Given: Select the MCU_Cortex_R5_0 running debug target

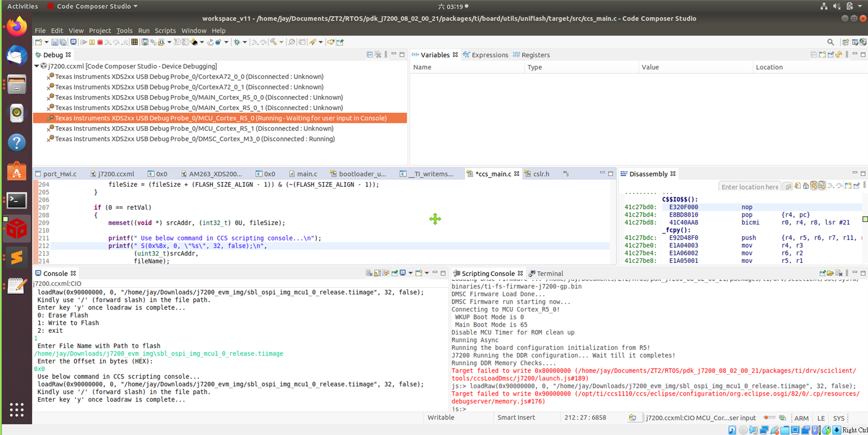Looking at the screenshot, I should (x=220, y=118).
